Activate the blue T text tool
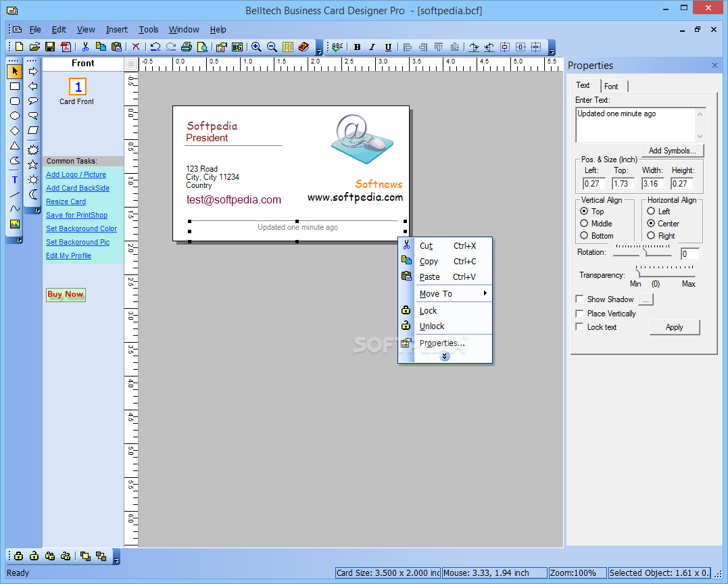The image size is (728, 584). coord(15,180)
